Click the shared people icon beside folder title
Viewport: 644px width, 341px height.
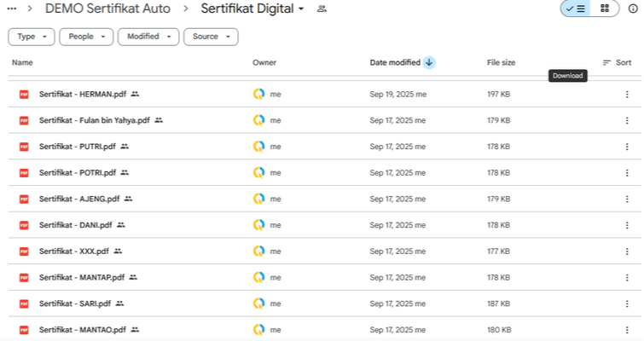(x=322, y=9)
